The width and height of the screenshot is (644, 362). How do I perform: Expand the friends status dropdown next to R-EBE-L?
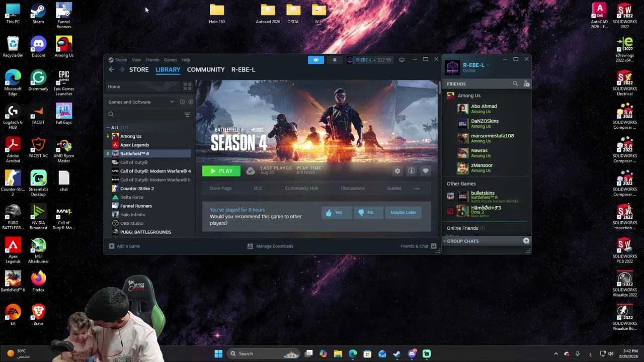(489, 65)
